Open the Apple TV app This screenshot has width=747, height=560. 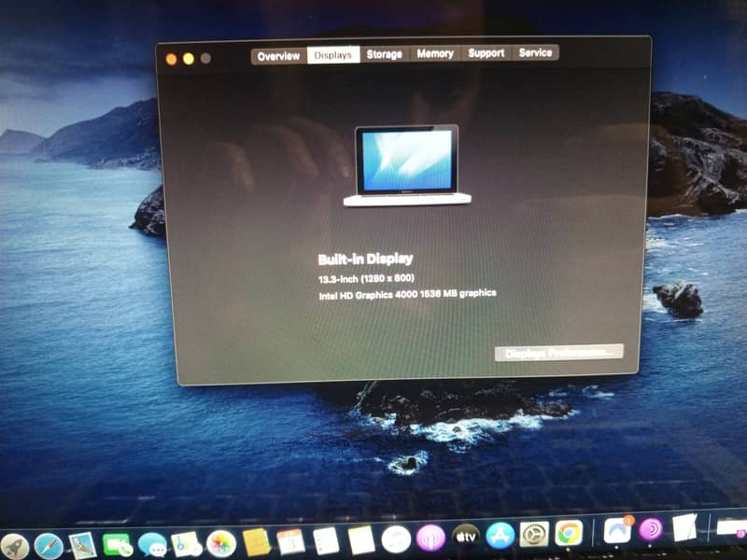[x=465, y=537]
